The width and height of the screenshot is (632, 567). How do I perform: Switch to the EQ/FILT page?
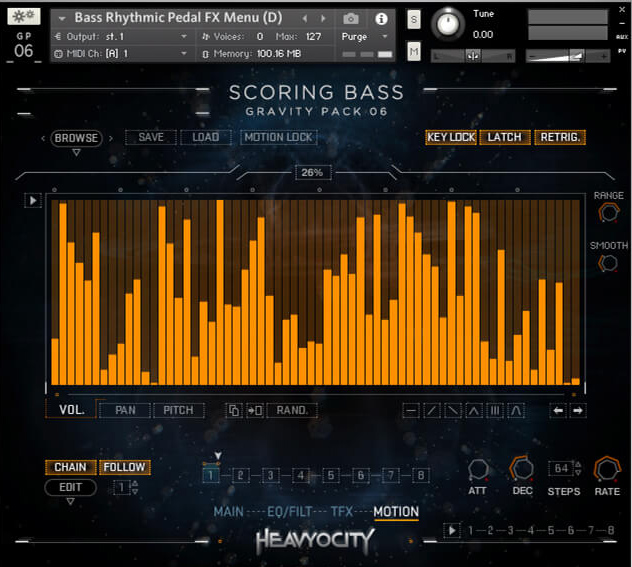[290, 512]
